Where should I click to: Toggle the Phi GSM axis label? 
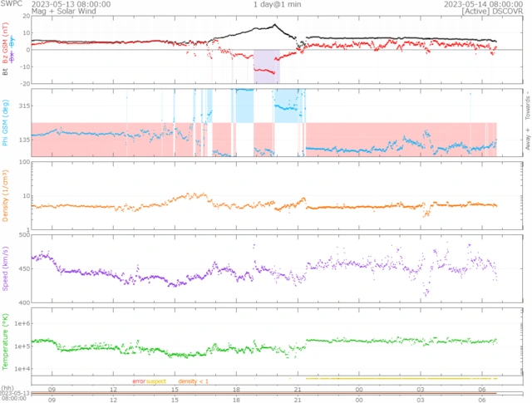pos(6,121)
